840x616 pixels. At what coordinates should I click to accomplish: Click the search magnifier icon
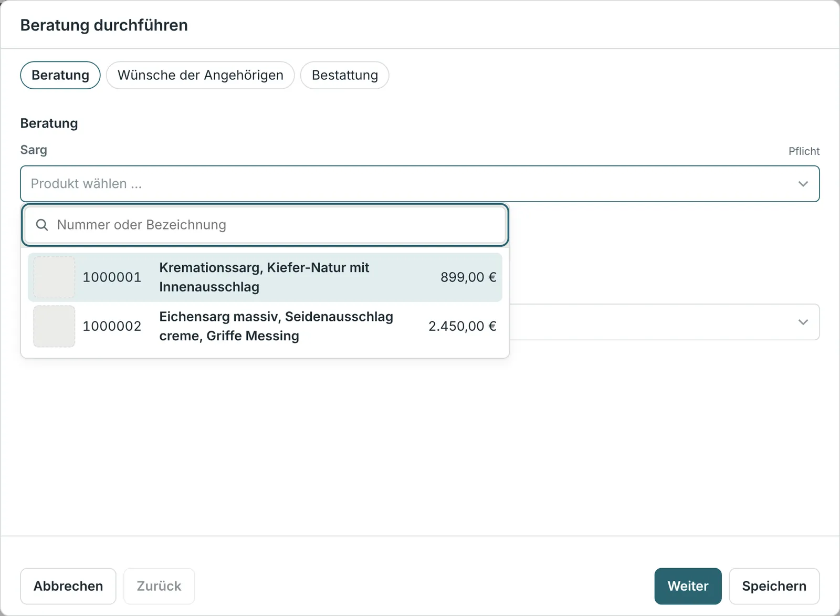point(42,225)
